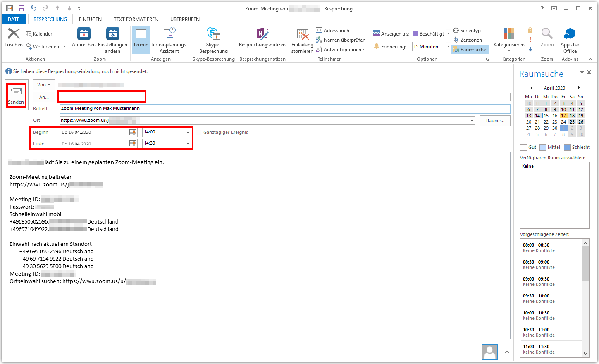Open Apps für Office

click(x=570, y=40)
